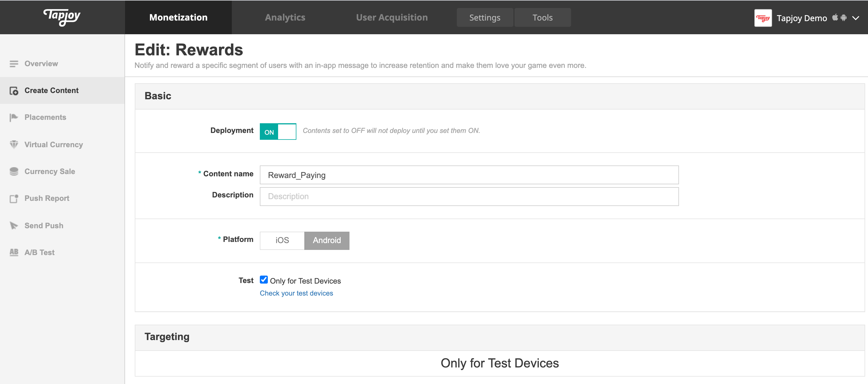
Task: Click the Push Report icon
Action: pyautogui.click(x=14, y=199)
